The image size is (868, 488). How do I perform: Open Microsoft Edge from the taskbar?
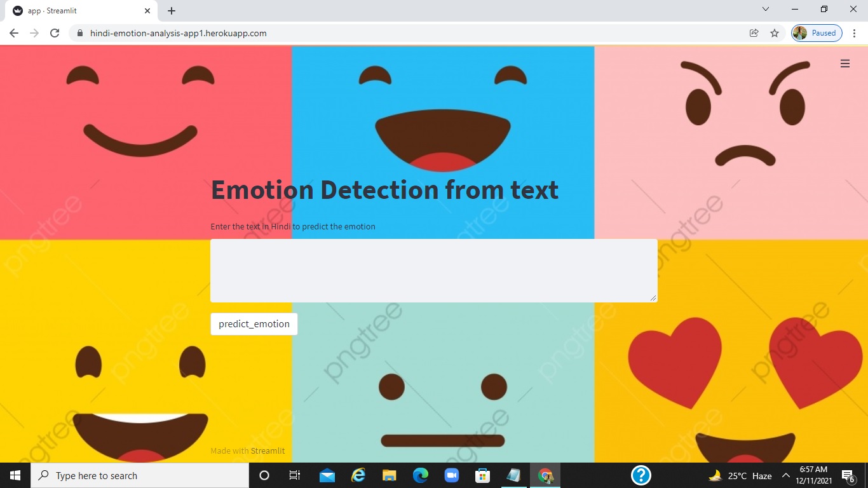(x=420, y=475)
